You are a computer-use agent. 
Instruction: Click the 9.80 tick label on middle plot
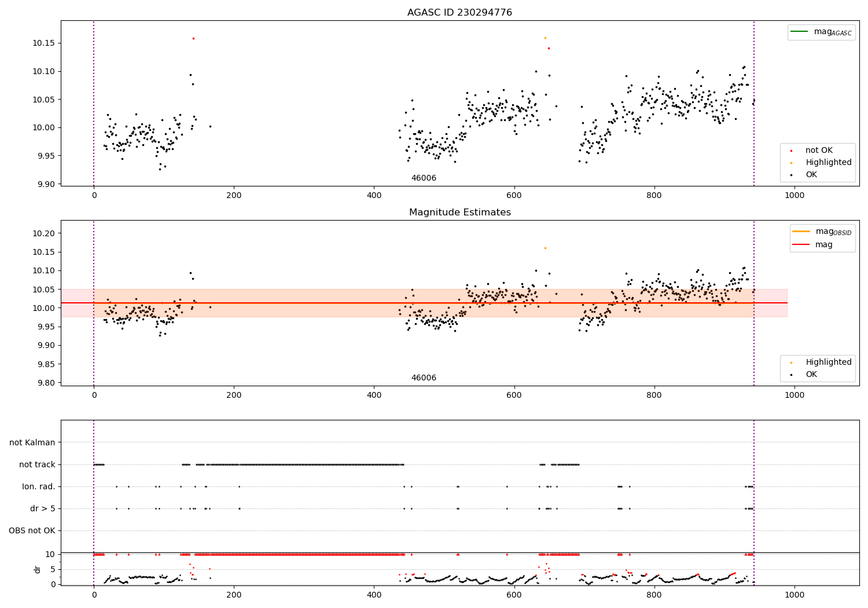pyautogui.click(x=46, y=383)
